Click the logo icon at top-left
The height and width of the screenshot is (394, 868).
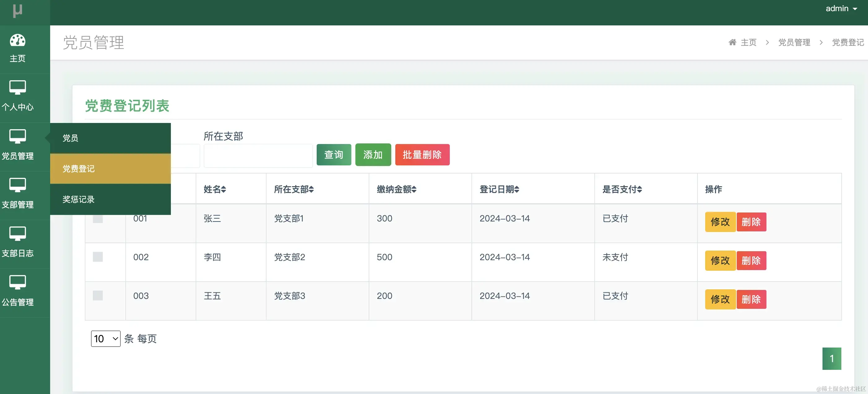point(18,11)
